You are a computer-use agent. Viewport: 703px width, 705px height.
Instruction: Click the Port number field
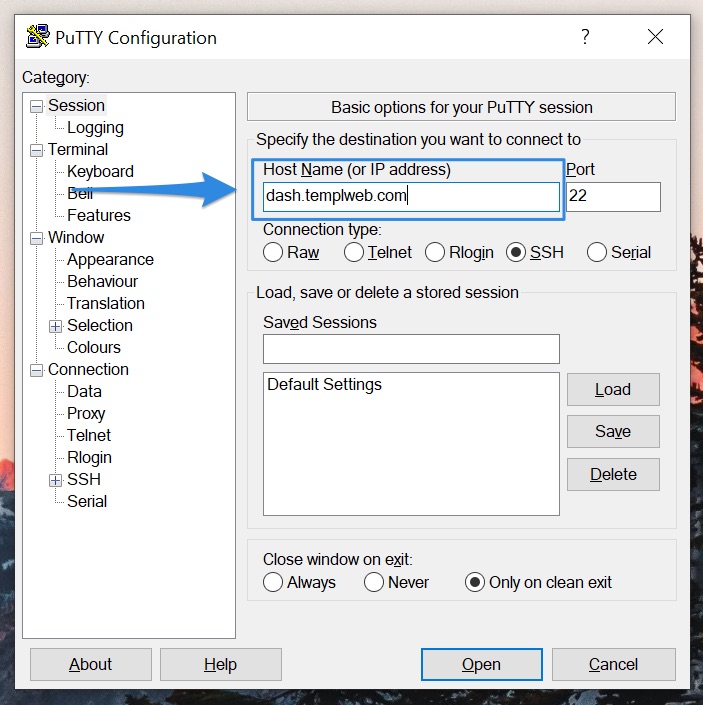click(x=613, y=196)
